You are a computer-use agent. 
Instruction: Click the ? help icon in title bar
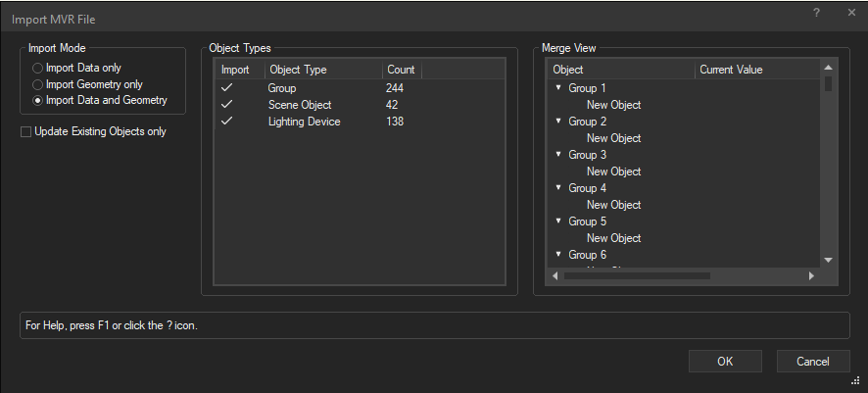click(816, 13)
